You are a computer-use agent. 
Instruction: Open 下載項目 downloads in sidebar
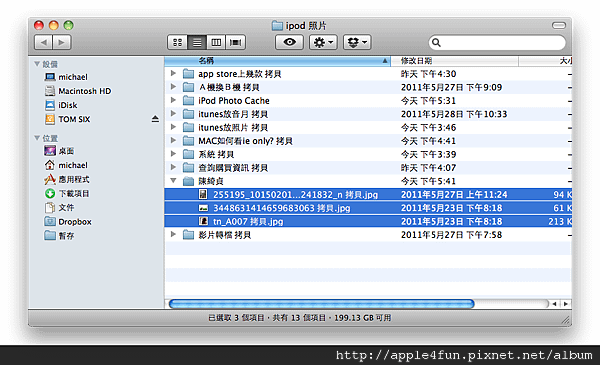click(x=67, y=193)
